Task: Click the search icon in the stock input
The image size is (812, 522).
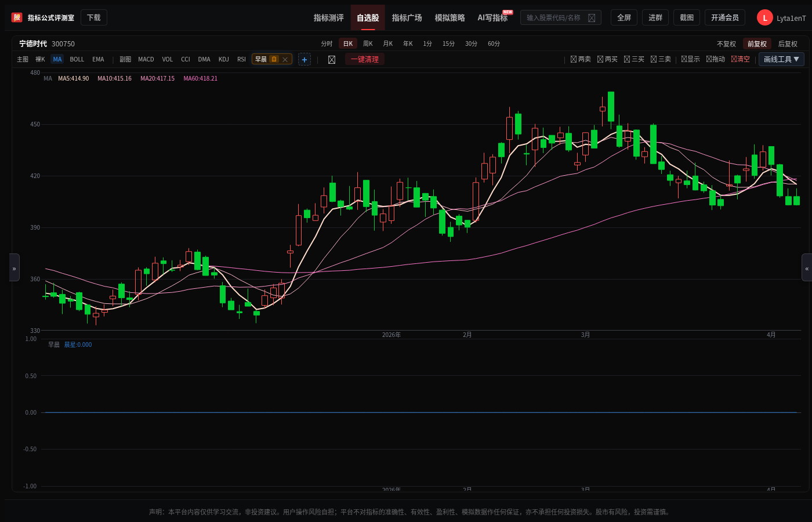Action: 592,18
